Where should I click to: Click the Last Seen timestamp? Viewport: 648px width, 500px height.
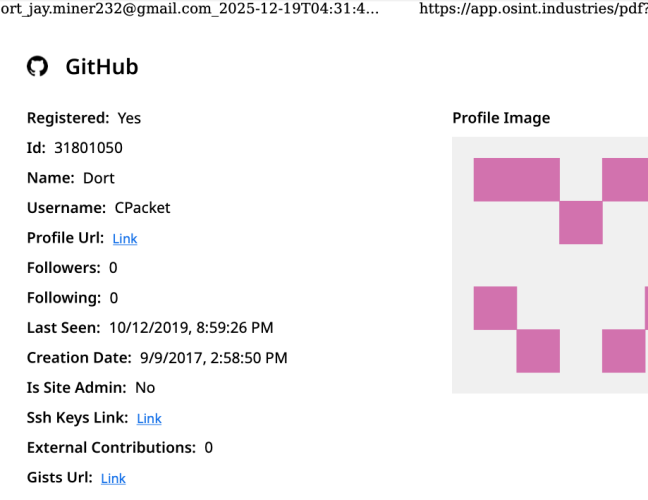[191, 328]
